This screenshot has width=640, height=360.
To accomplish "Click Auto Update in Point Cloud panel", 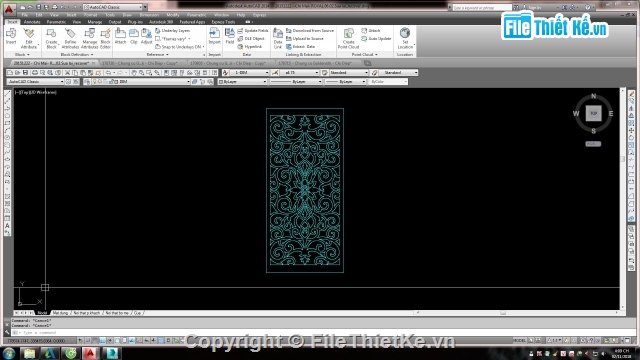I will [x=376, y=38].
